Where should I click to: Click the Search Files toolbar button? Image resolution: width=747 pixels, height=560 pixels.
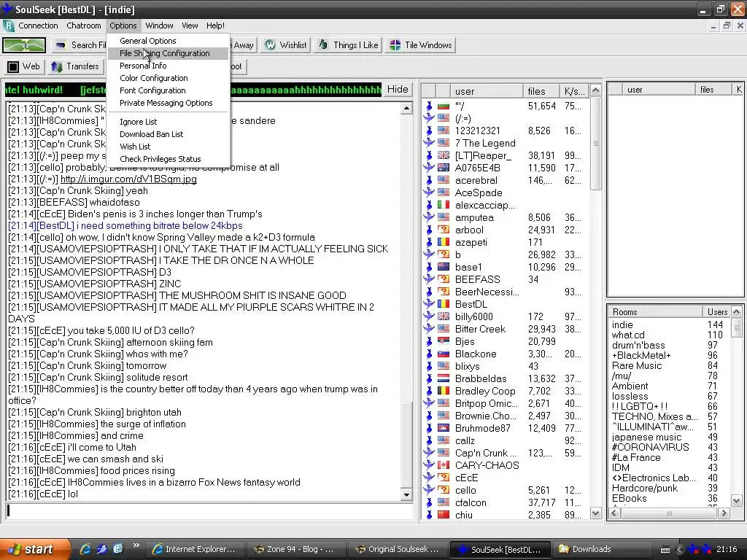[79, 45]
